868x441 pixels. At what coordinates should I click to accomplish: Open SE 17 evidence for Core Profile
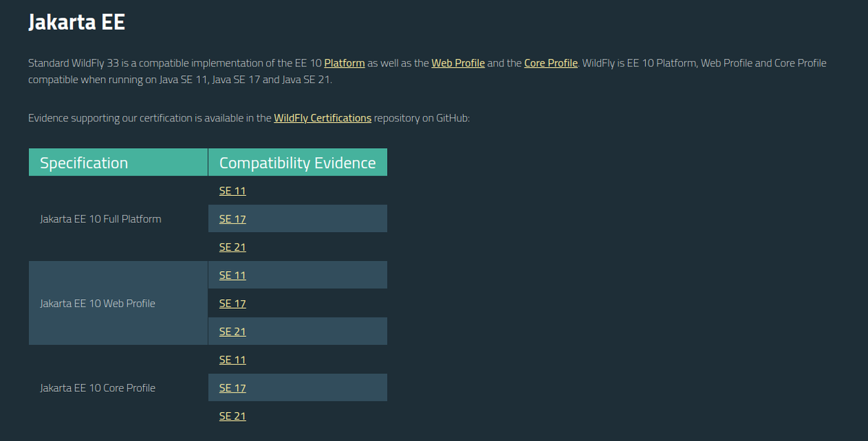[x=231, y=388]
